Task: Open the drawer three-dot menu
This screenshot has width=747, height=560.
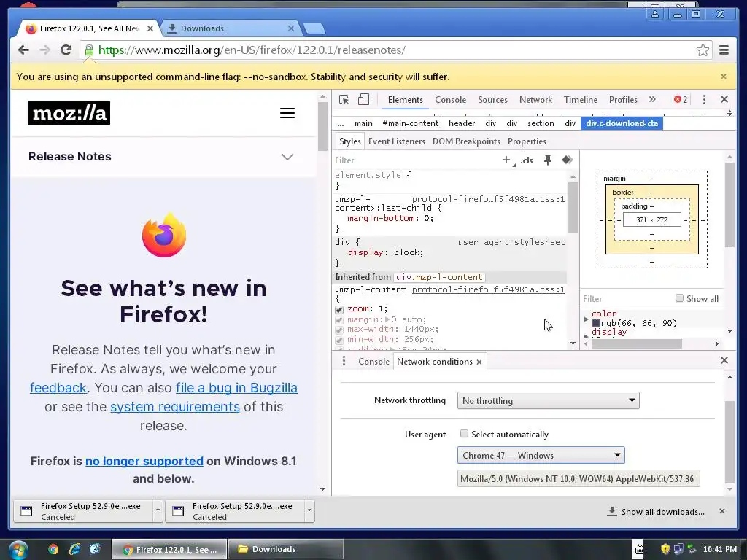Action: point(344,361)
